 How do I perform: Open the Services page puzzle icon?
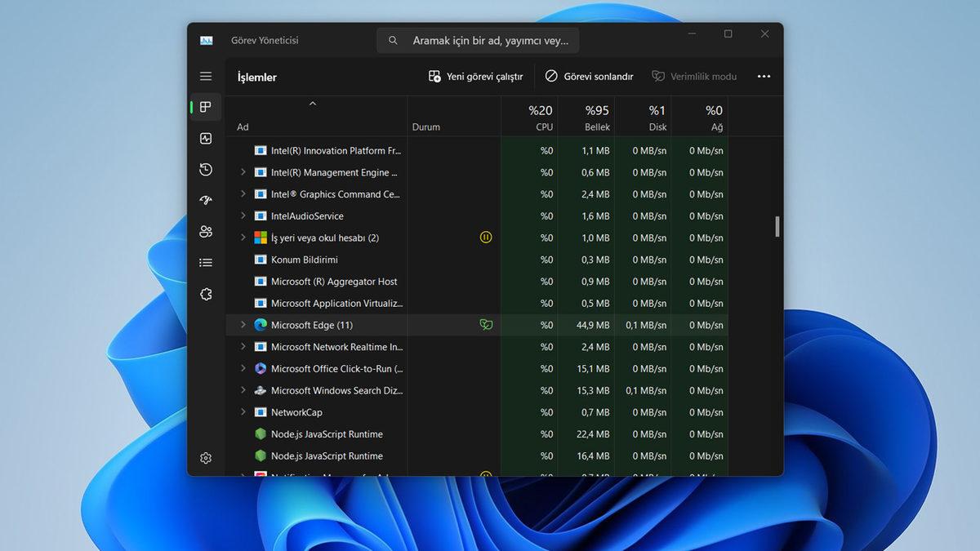click(206, 294)
